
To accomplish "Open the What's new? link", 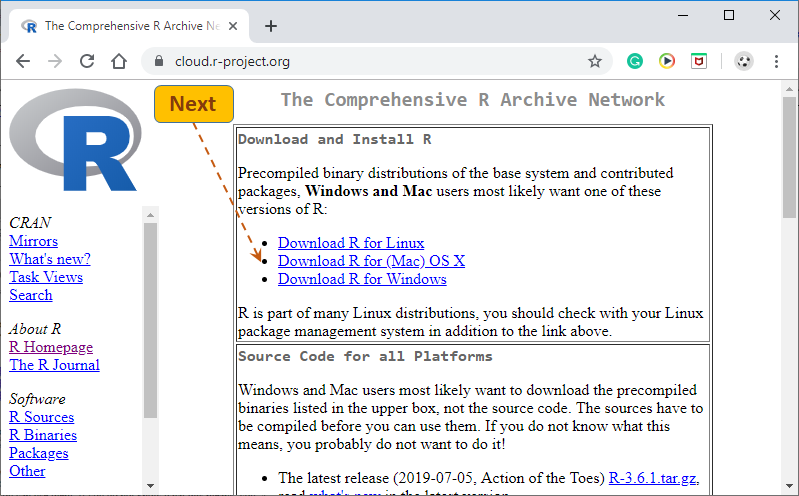I will pos(50,259).
